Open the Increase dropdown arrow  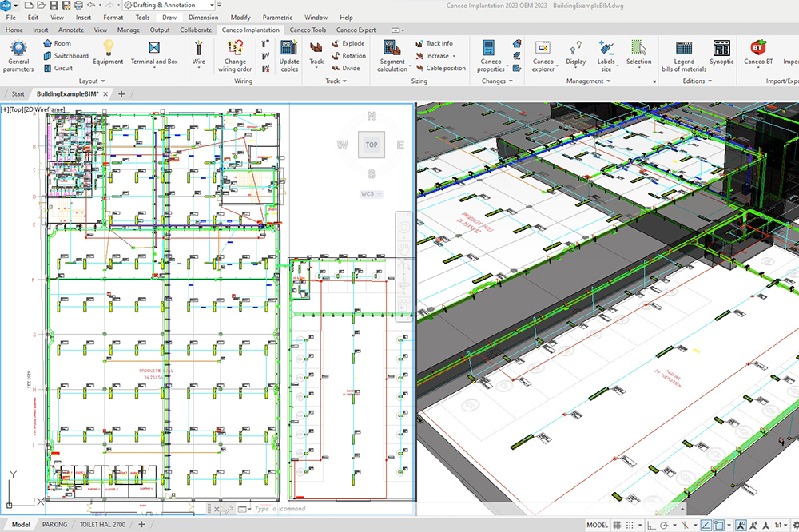454,56
